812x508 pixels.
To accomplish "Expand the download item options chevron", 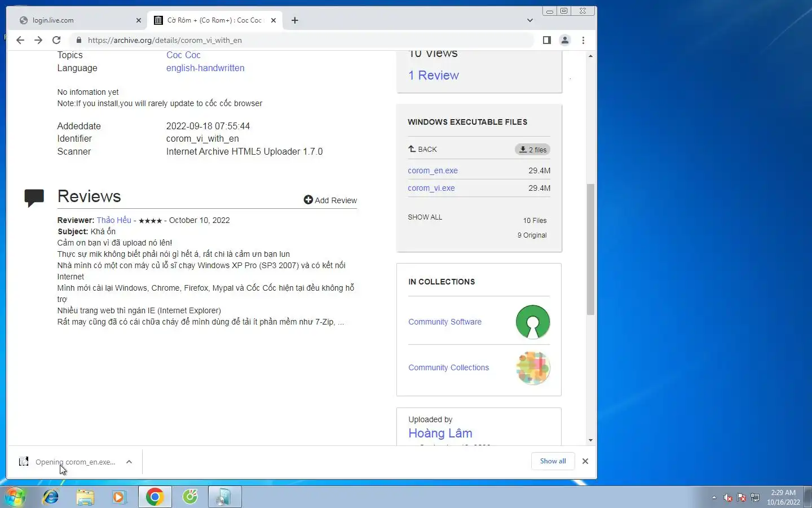I will [x=129, y=462].
